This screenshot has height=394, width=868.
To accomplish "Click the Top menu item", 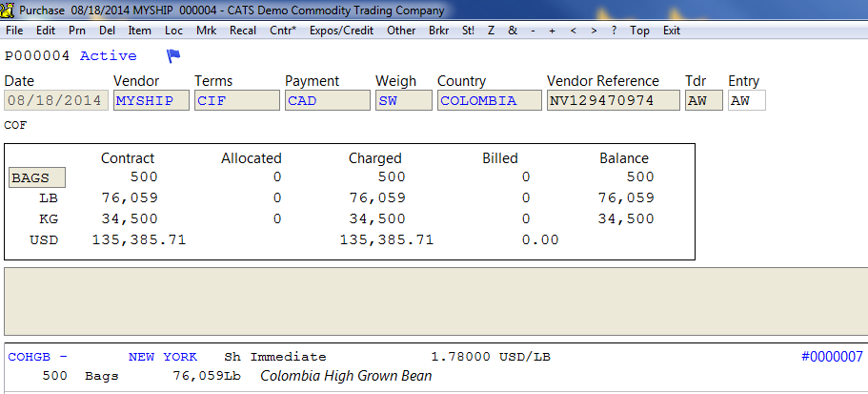I will tap(639, 31).
